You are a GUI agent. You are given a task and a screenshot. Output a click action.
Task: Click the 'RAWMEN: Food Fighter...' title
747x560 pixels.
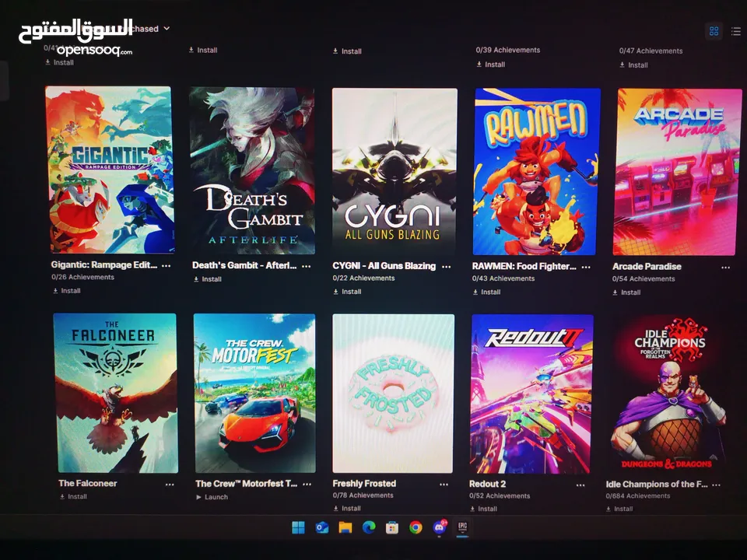click(524, 266)
